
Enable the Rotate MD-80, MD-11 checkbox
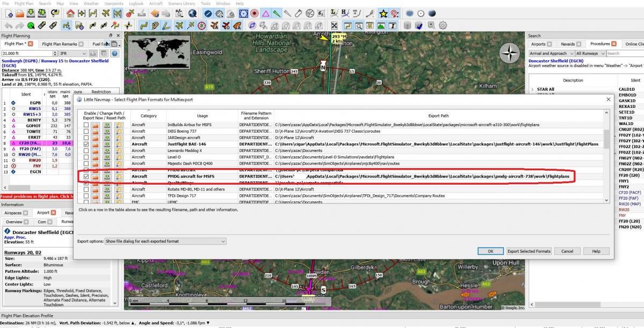[x=86, y=189]
